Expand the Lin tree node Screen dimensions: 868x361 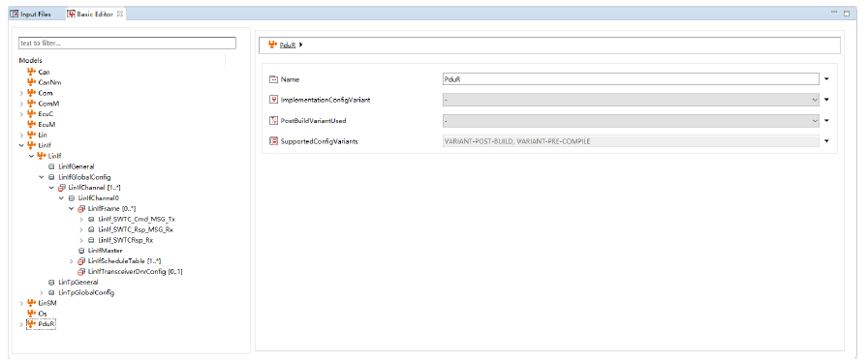click(21, 135)
